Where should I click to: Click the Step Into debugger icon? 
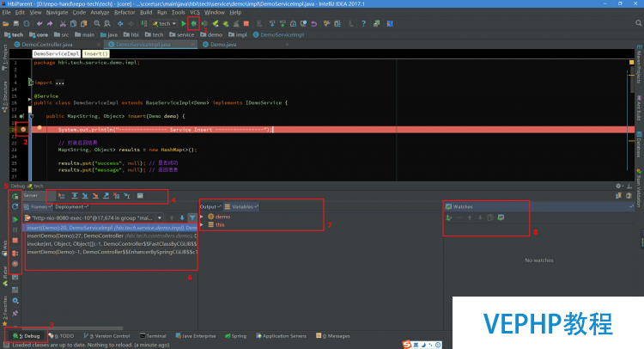(x=85, y=196)
